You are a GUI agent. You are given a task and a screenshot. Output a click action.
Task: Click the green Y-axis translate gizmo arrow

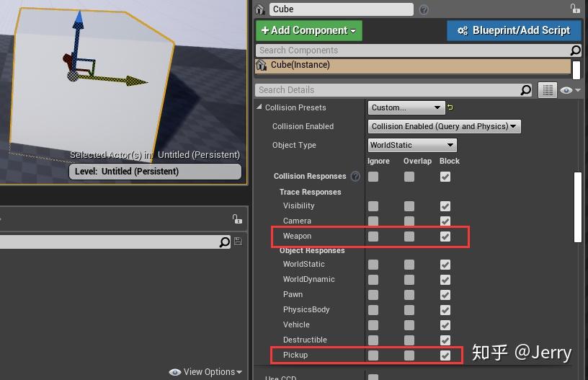(x=135, y=80)
